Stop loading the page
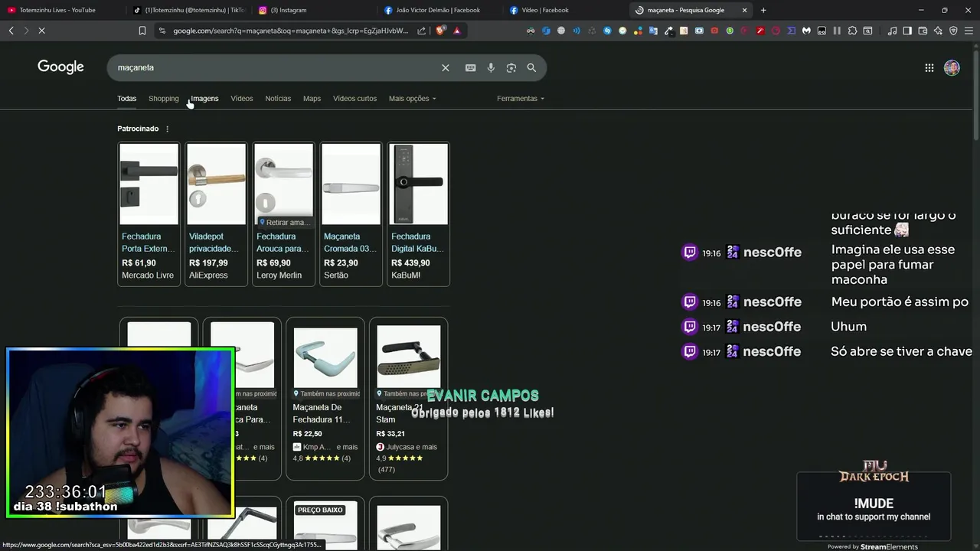This screenshot has width=980, height=551. point(42,31)
